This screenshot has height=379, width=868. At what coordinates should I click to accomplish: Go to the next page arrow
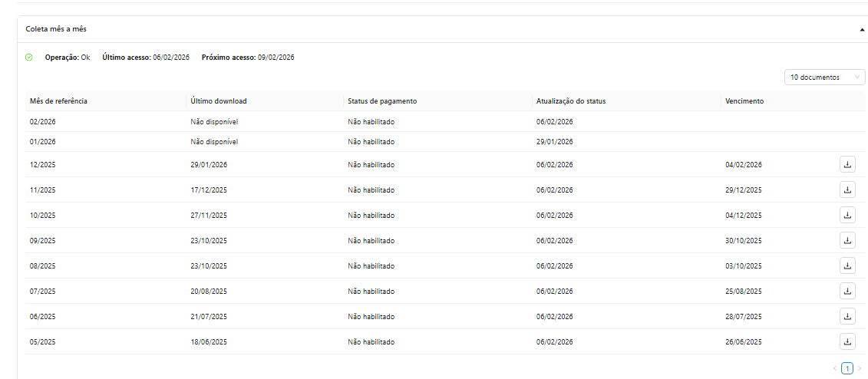click(x=860, y=368)
